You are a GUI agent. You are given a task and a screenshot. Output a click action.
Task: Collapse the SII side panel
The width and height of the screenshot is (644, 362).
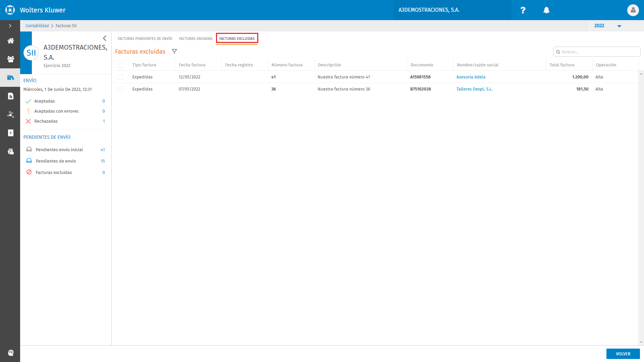point(105,38)
